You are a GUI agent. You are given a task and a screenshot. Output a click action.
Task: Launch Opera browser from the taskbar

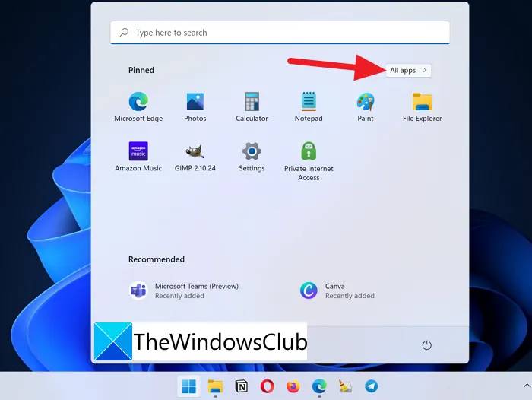268,386
